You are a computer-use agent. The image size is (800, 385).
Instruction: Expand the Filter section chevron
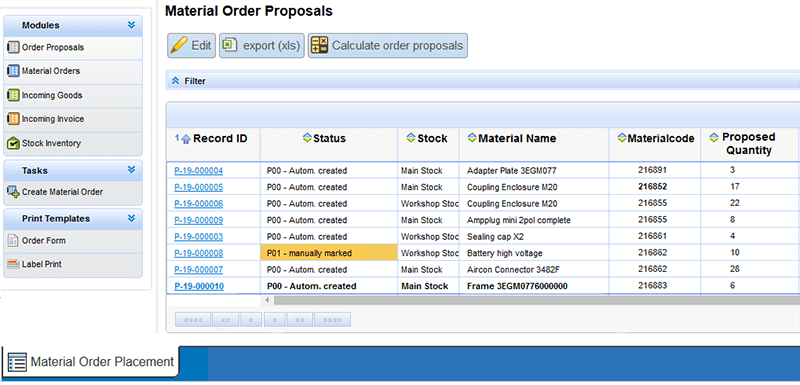[176, 81]
